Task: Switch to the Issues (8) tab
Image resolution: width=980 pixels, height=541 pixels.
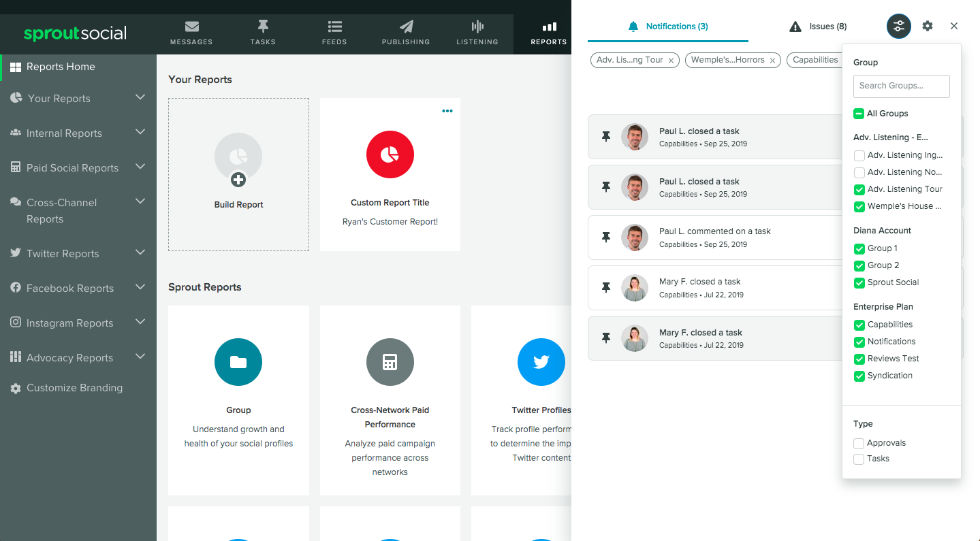Action: [819, 27]
